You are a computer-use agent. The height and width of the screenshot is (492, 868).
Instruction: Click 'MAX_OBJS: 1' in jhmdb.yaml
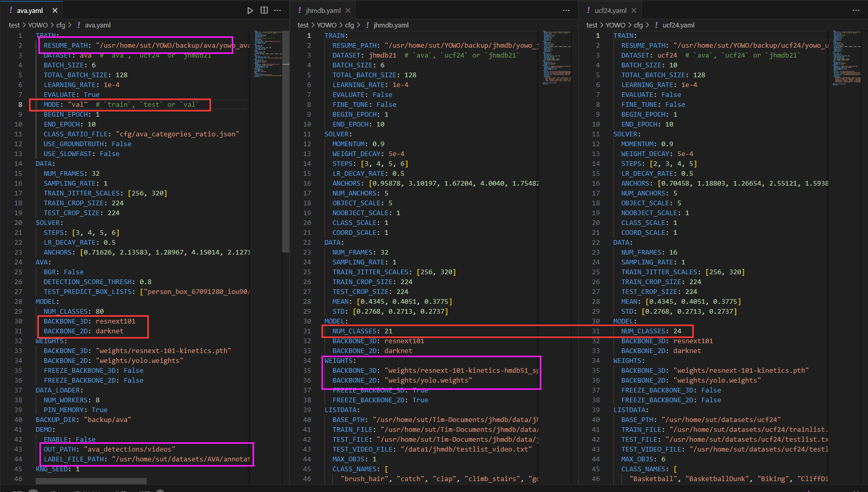click(355, 459)
